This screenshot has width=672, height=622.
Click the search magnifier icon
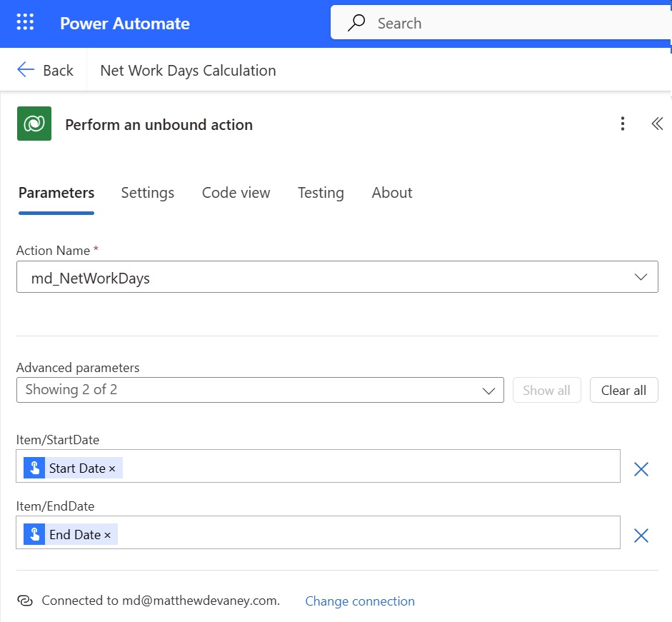coord(356,23)
